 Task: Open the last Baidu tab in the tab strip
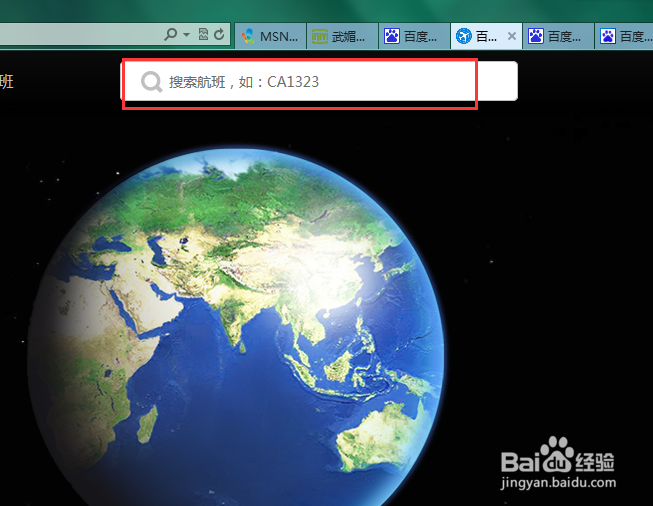click(624, 37)
